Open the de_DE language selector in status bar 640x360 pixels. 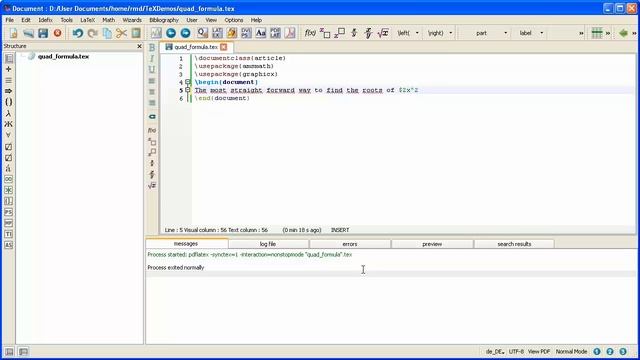pyautogui.click(x=495, y=352)
